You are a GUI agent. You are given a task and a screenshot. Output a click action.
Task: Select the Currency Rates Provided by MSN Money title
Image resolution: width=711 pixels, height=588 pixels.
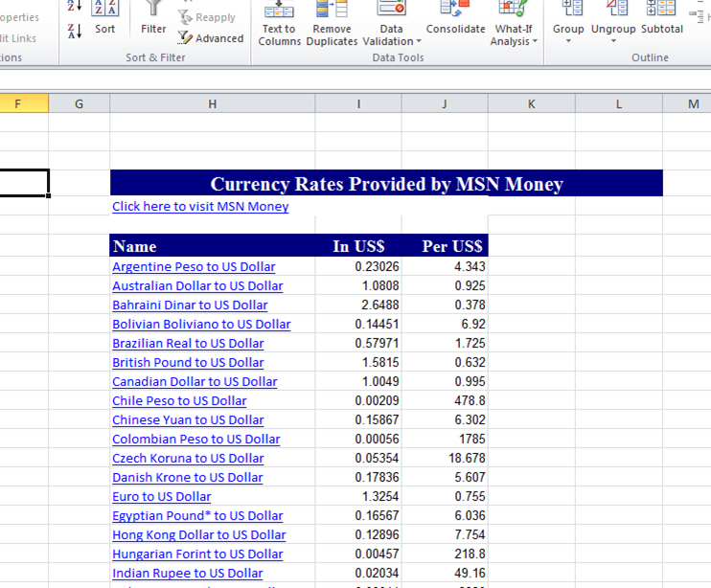386,183
